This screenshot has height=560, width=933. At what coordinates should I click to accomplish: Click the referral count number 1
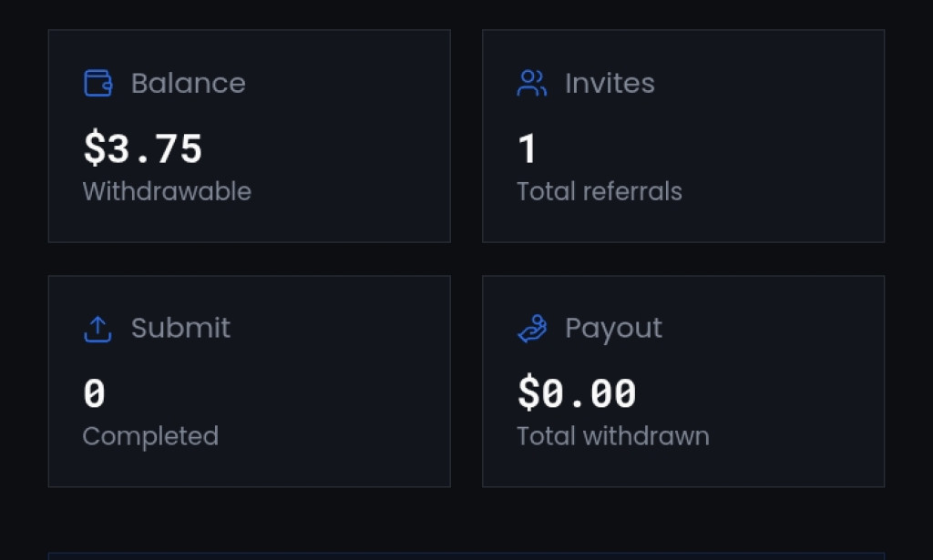point(528,148)
